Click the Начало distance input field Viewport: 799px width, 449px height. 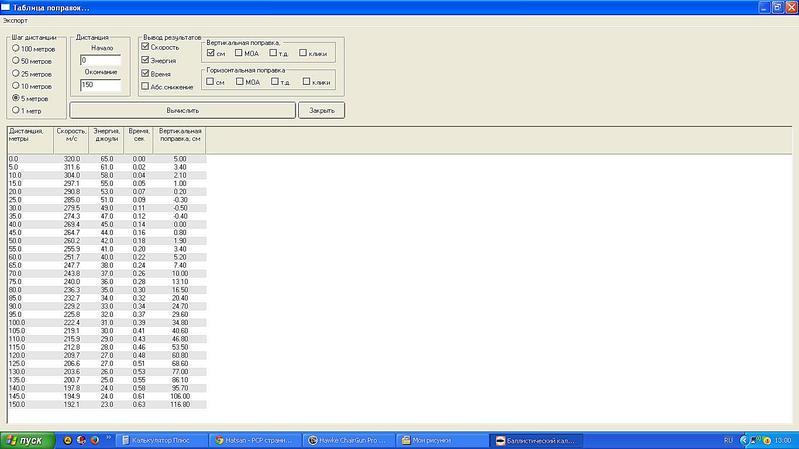point(100,60)
